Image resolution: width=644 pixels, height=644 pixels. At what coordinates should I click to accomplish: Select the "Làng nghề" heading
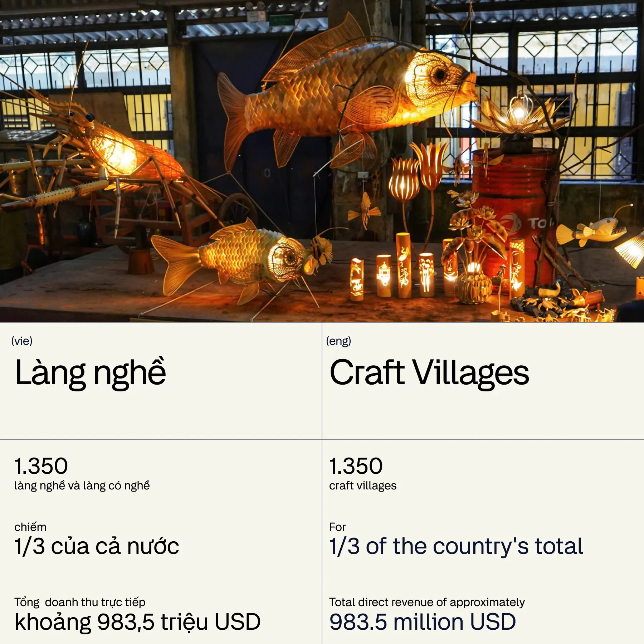[x=91, y=373]
